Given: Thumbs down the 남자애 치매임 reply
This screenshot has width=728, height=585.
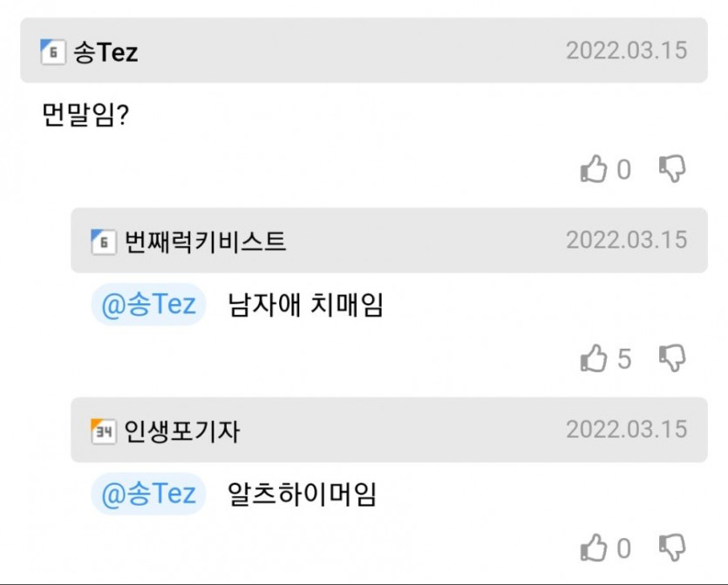Looking at the screenshot, I should coord(671,358).
